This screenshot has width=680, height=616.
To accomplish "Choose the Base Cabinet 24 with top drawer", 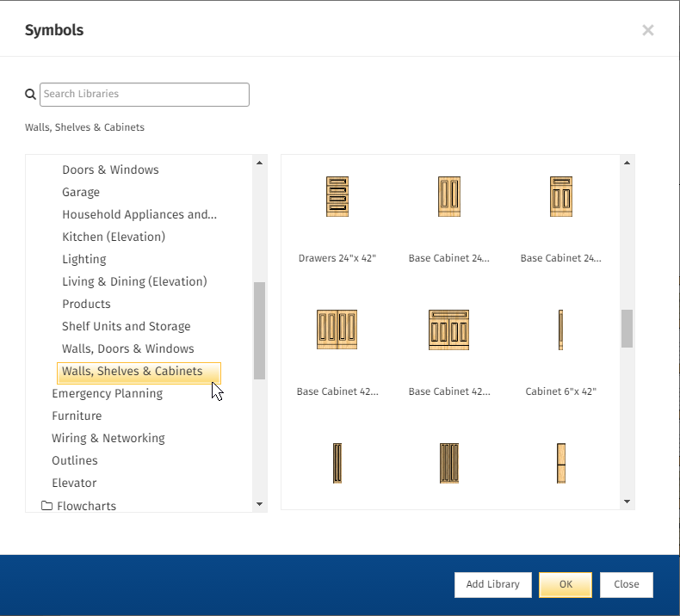I will [560, 196].
